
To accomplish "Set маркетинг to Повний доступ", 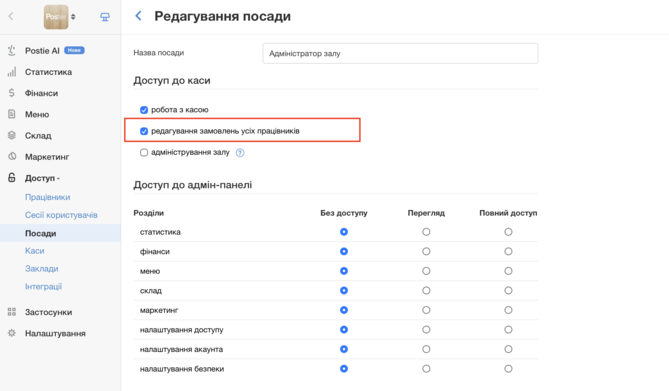I will [x=508, y=310].
